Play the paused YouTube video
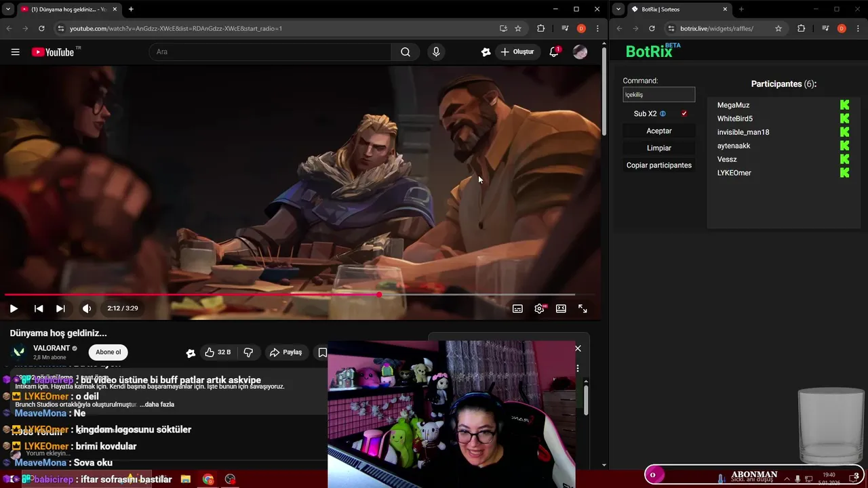 click(x=14, y=308)
